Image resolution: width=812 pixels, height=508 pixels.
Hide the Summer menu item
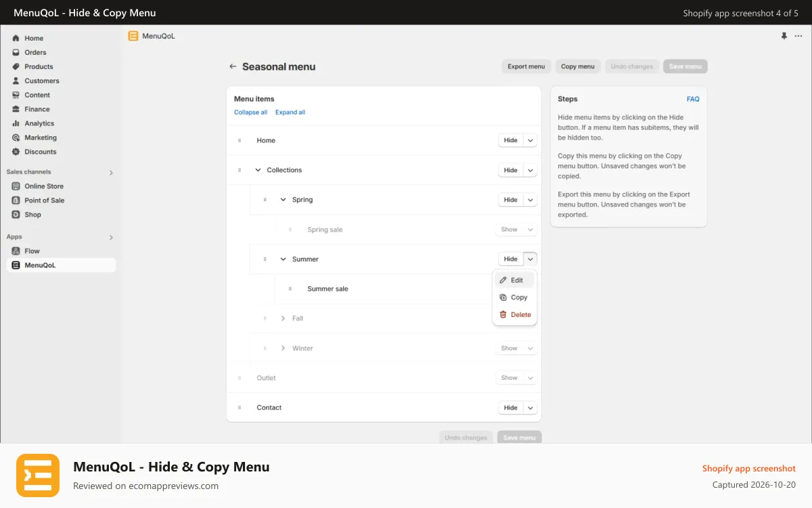511,259
